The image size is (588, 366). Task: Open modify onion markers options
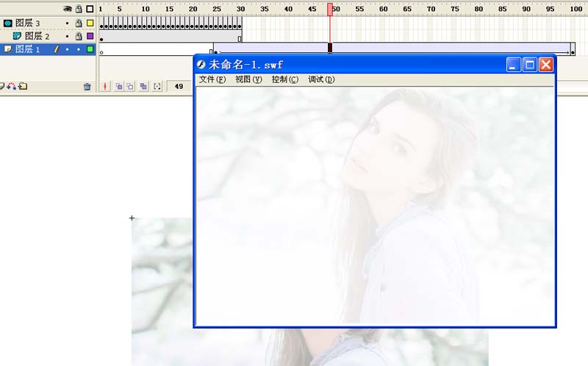157,86
